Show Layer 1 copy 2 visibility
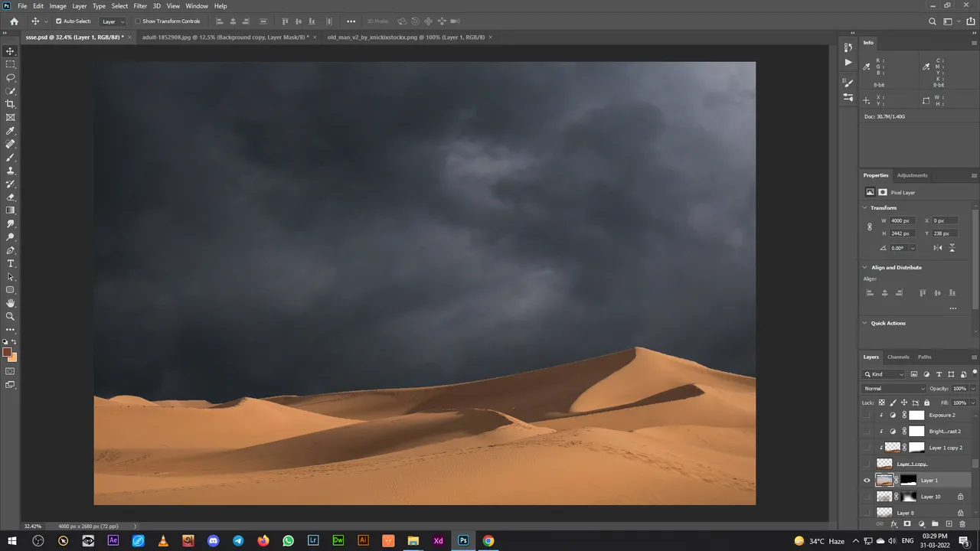Screen dimensions: 980x551 point(867,448)
